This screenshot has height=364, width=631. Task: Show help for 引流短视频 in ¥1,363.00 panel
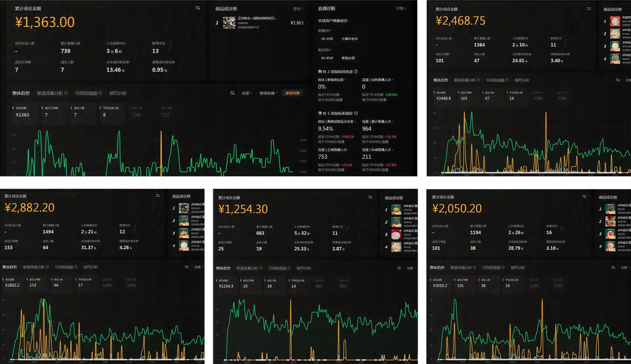pyautogui.click(x=100, y=93)
